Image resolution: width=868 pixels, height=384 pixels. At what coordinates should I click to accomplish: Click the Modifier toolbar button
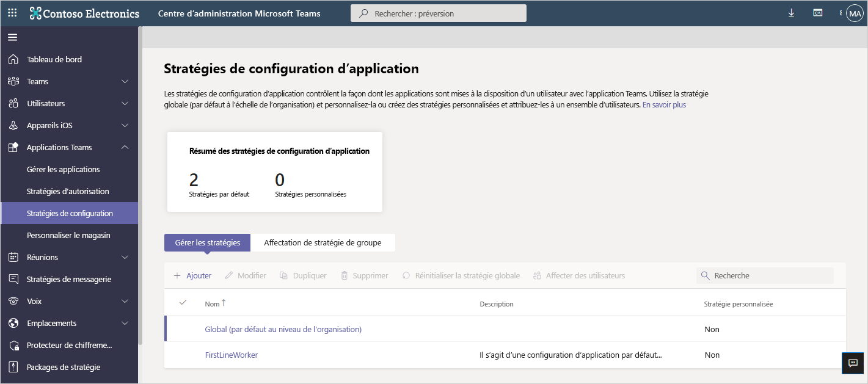tap(246, 275)
